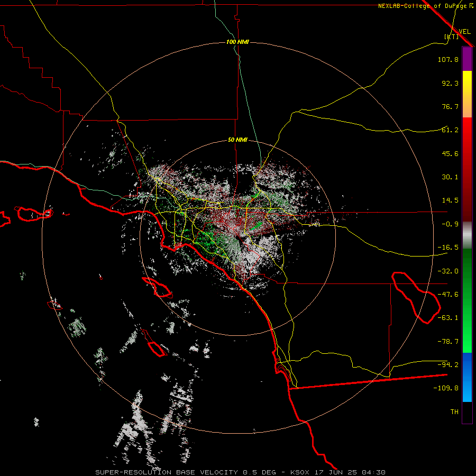The height and width of the screenshot is (476, 476).
Task: Select the purple segment of the velocity color bar
Action: pyautogui.click(x=467, y=59)
